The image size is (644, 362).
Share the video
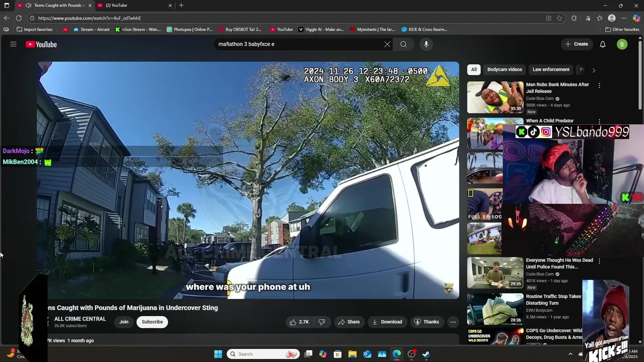[349, 322]
